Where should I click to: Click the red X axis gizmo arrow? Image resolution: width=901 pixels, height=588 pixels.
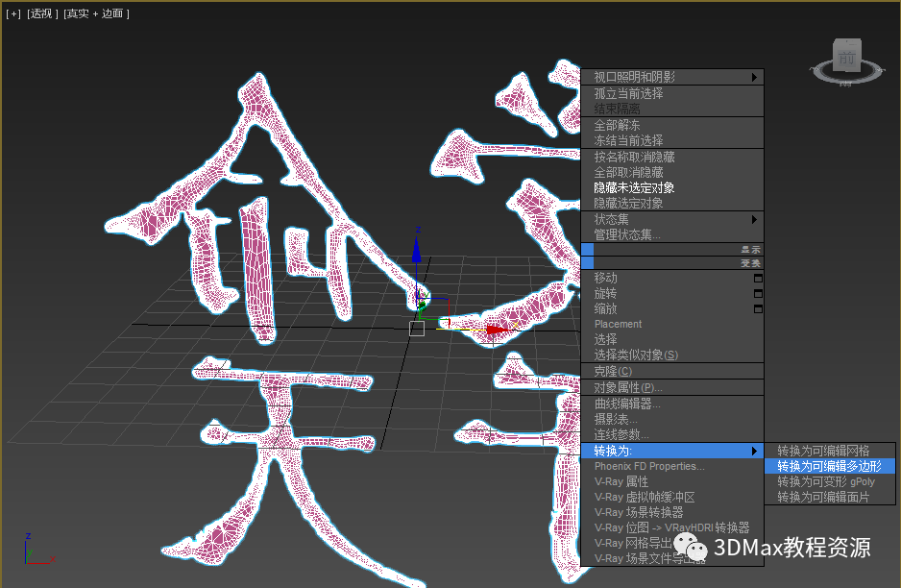499,330
